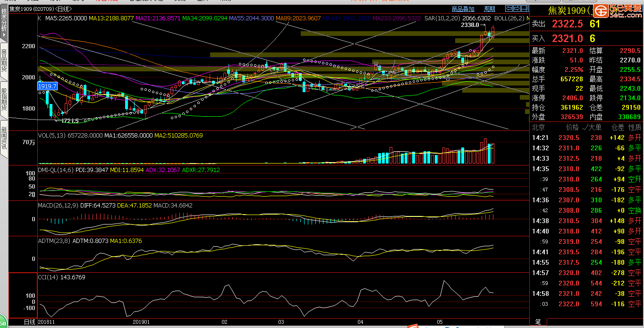Click the 2338.0 high price marker
The image size is (644, 328).
(x=470, y=25)
